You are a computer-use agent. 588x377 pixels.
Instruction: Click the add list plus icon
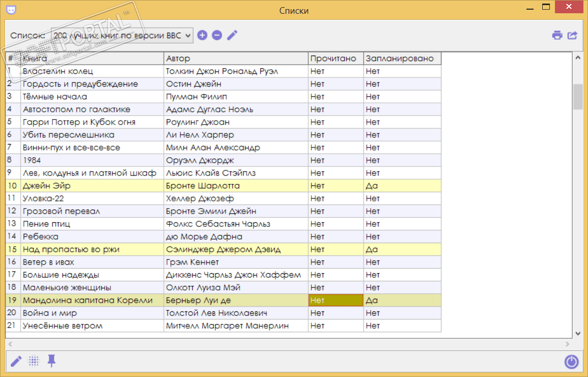tap(202, 35)
